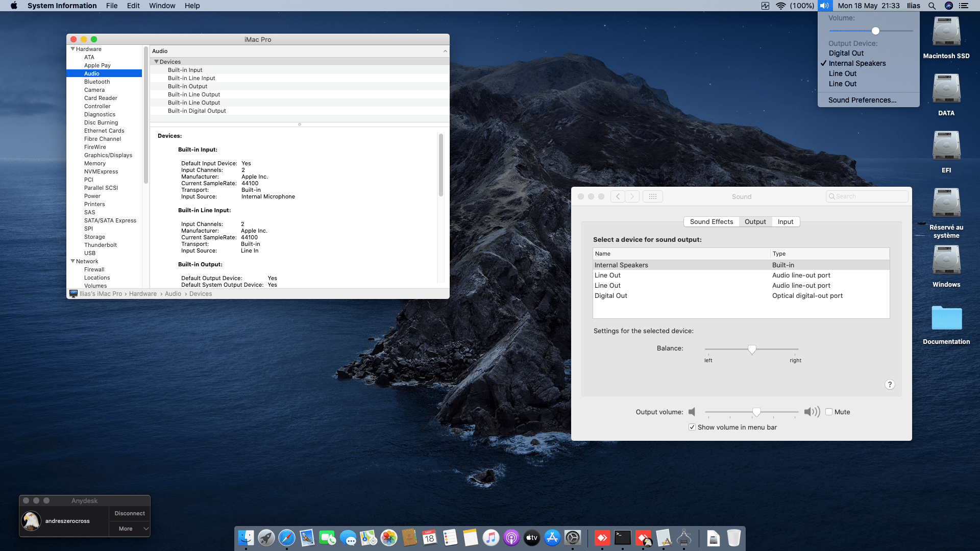This screenshot has height=551, width=980.
Task: Open the Help menu
Action: [x=192, y=6]
